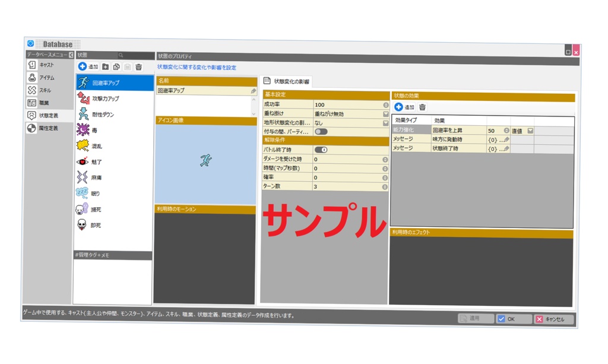The height and width of the screenshot is (364, 608).
Task: Click the OK button
Action: [x=514, y=319]
